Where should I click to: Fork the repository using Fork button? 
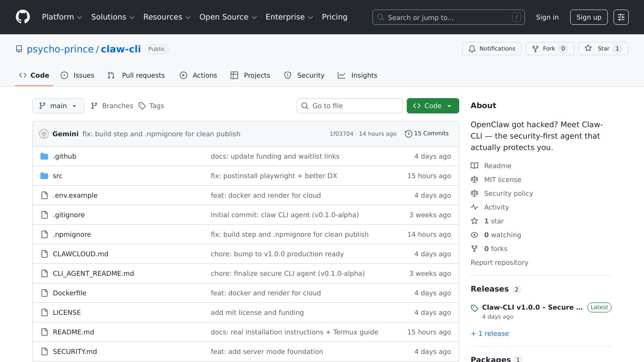tap(549, 49)
